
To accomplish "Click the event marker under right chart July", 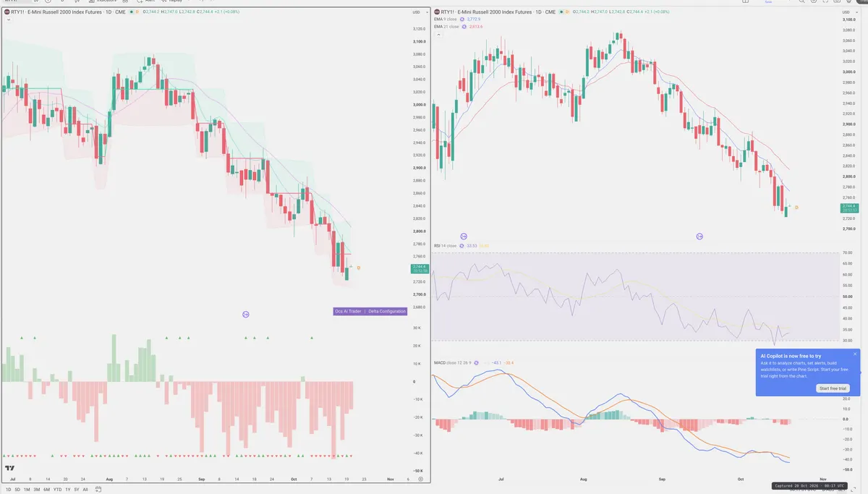I will 464,237.
